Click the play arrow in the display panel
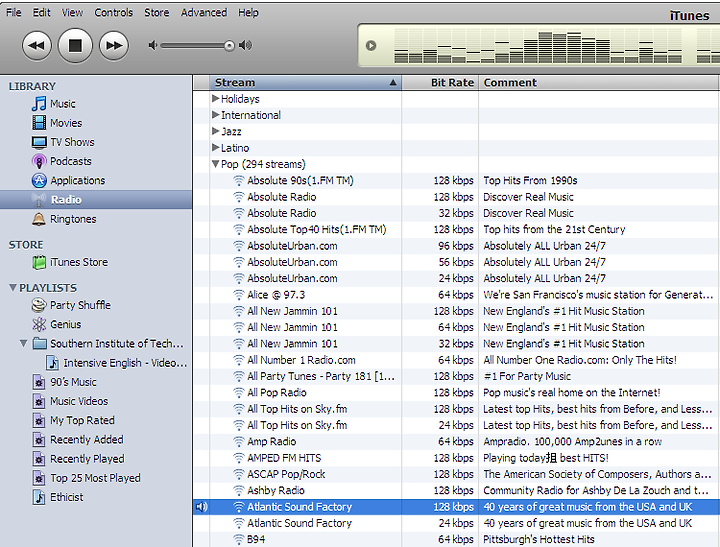The height and width of the screenshot is (547, 720). pos(371,45)
